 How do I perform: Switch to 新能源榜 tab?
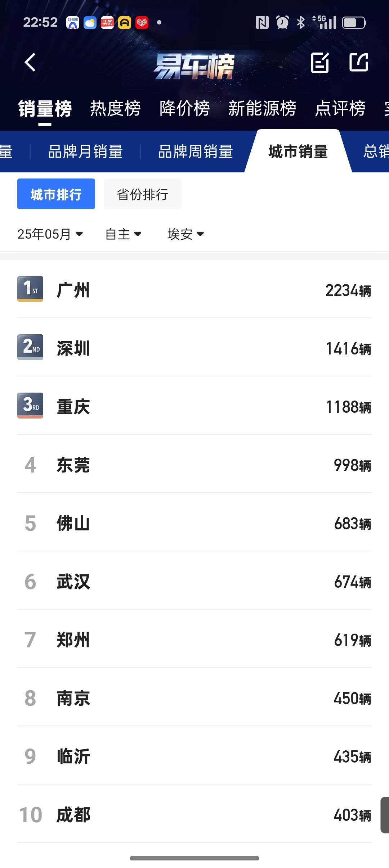262,108
